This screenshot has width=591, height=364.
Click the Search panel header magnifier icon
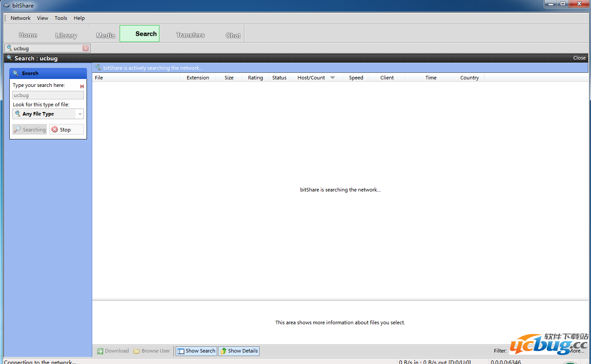click(x=15, y=73)
